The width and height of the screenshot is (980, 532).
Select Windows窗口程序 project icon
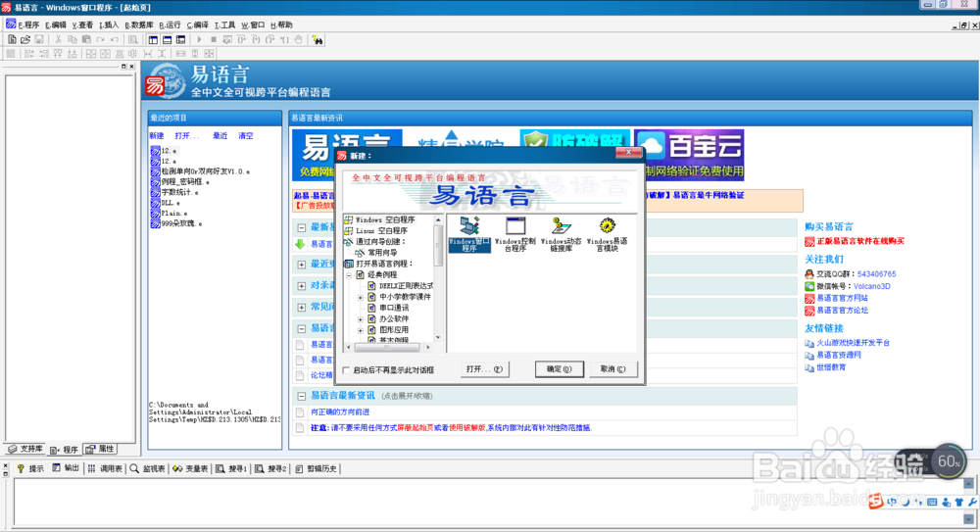point(468,234)
